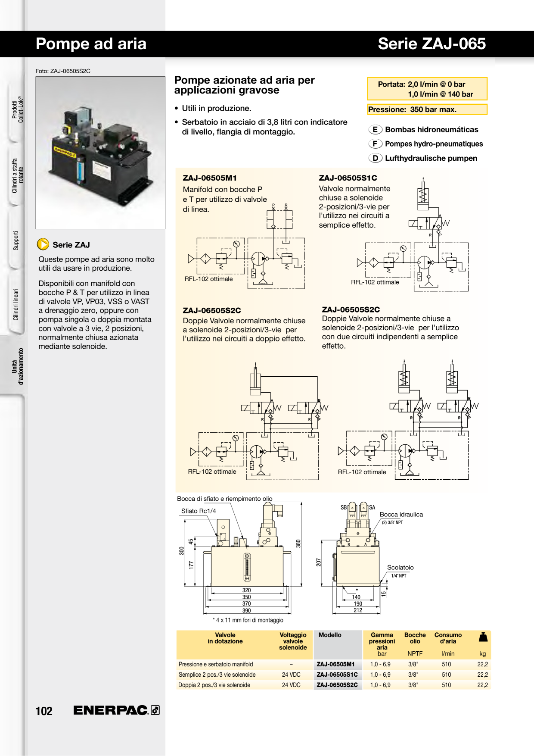
Task: Click 'Pressione e serbatoio manifold' table cell
Action: 216,664
